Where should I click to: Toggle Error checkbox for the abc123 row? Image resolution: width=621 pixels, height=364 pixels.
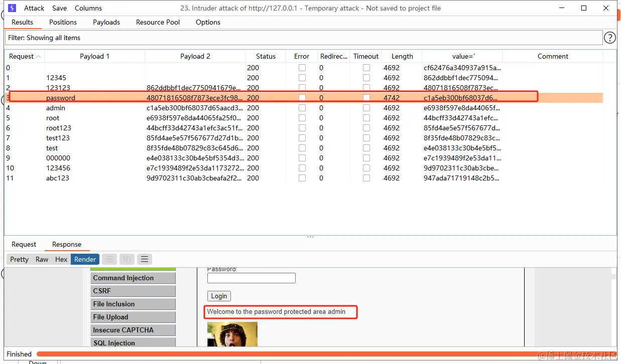(302, 178)
